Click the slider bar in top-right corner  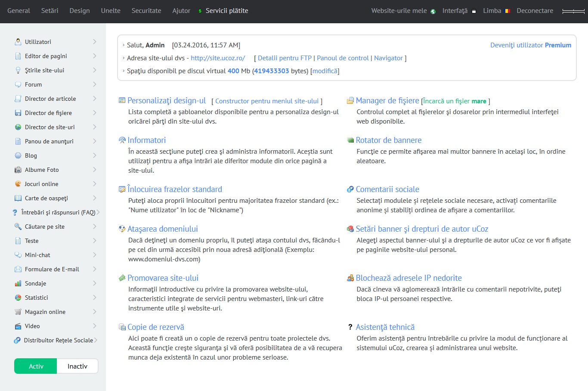[x=573, y=11]
